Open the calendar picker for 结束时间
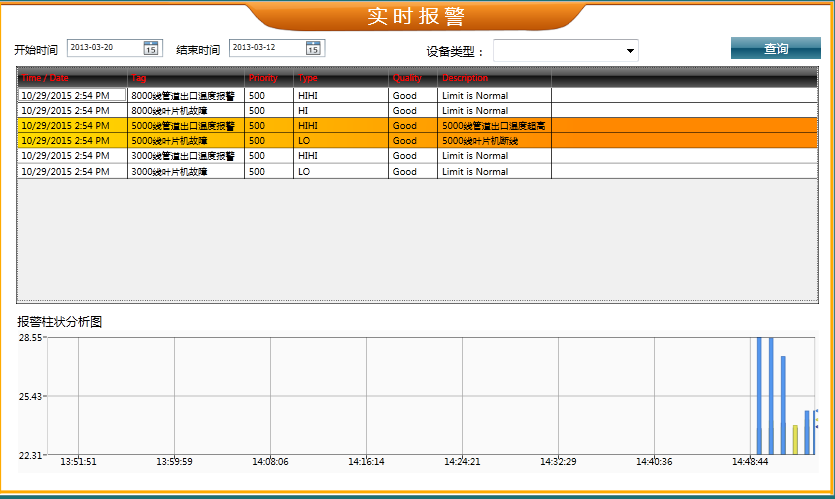The width and height of the screenshot is (835, 499). pos(313,48)
